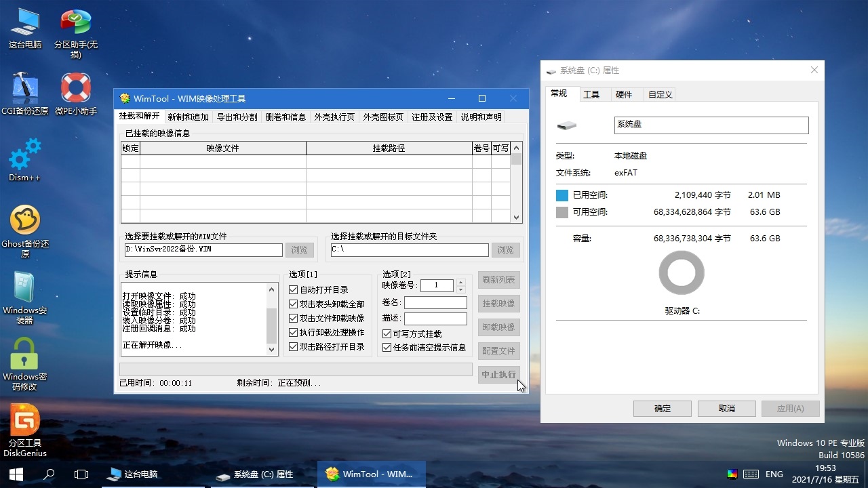Increase 映像卷号 with up spinner arrow
This screenshot has width=868, height=488.
pos(461,283)
